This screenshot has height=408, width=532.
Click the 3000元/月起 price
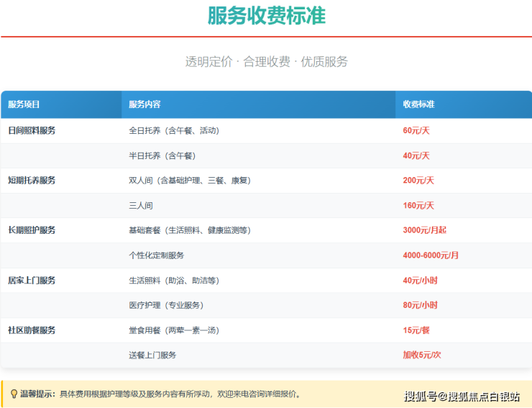coord(424,230)
